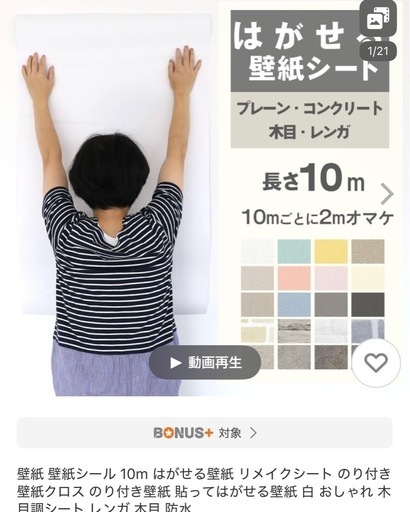Viewport: 410px width, 512px height.
Task: Tap the heart favorite icon
Action: click(x=376, y=363)
